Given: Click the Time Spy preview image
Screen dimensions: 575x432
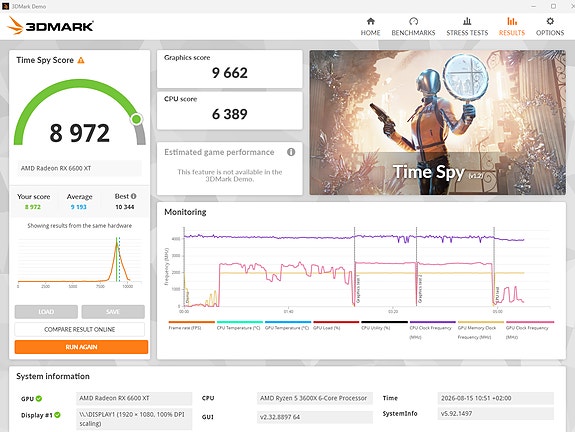Looking at the screenshot, I should coord(437,122).
